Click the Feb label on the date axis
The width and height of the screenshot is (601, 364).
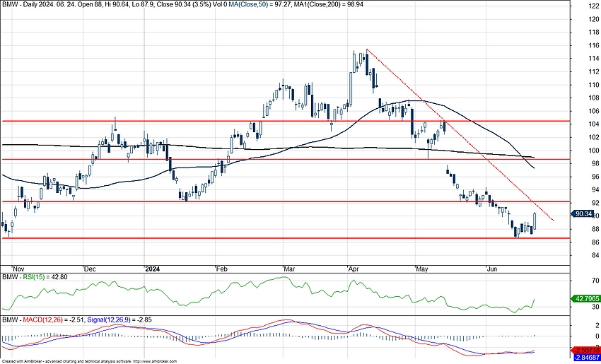pos(221,269)
